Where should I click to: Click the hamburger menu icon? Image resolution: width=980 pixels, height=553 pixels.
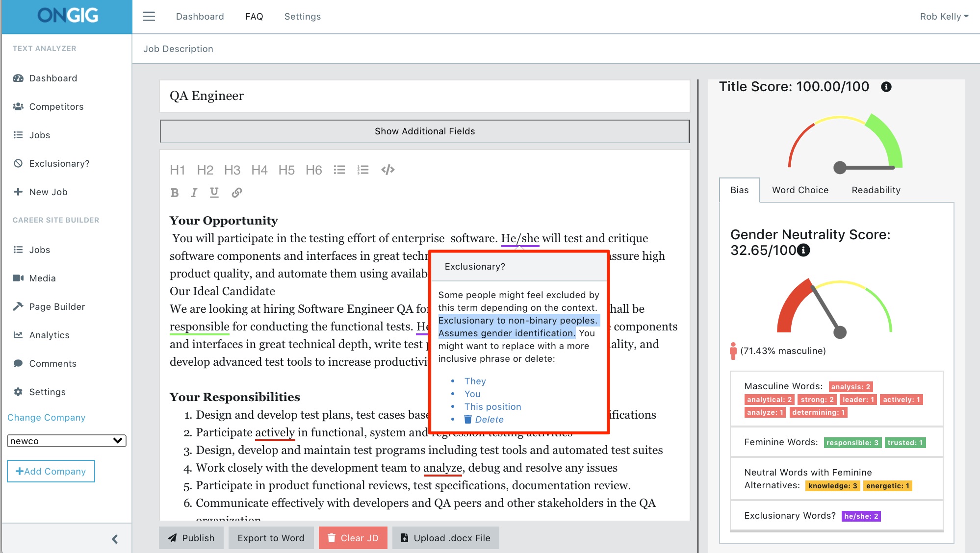click(x=149, y=16)
